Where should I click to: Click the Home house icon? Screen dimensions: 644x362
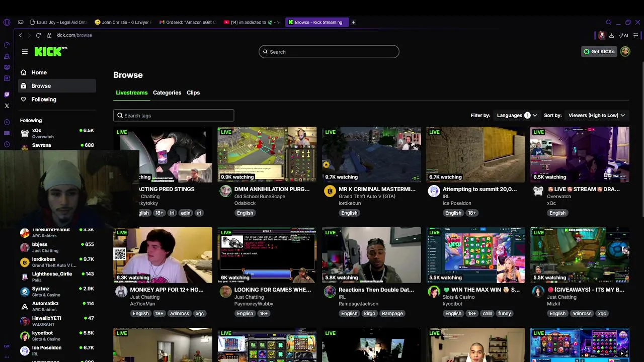pyautogui.click(x=23, y=72)
